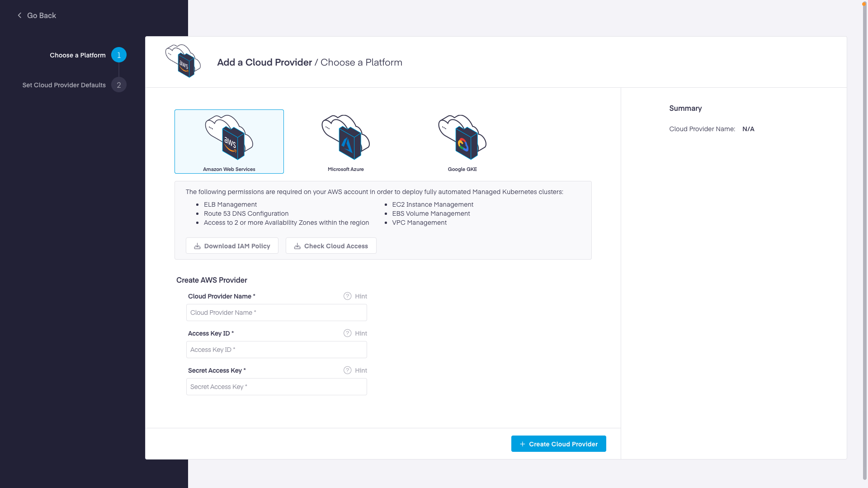Open step 2 Set Cloud Provider Defaults
Image resolution: width=868 pixels, height=488 pixels.
pyautogui.click(x=118, y=85)
